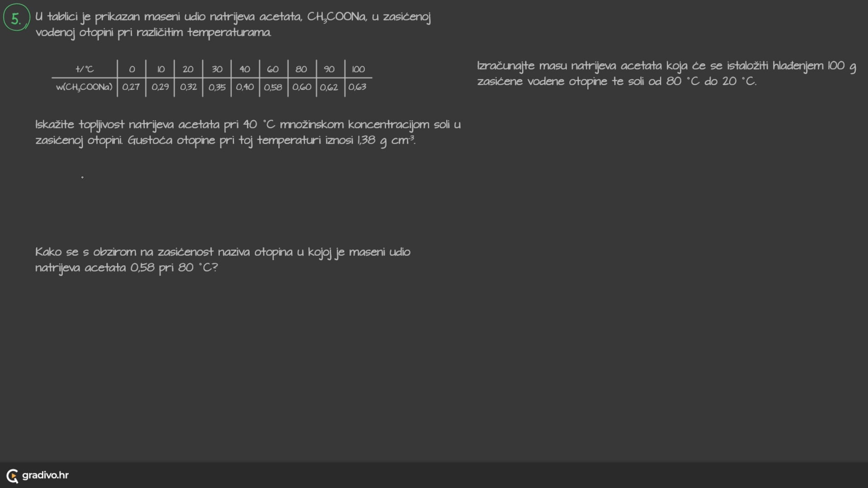
Task: Select the 0,40 mass fraction cell
Action: pyautogui.click(x=245, y=87)
